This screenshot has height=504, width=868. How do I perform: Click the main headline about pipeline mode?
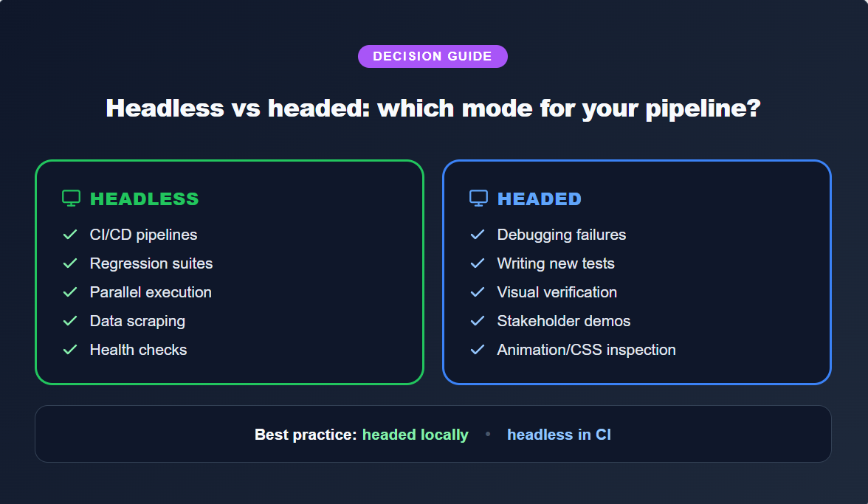click(x=433, y=108)
